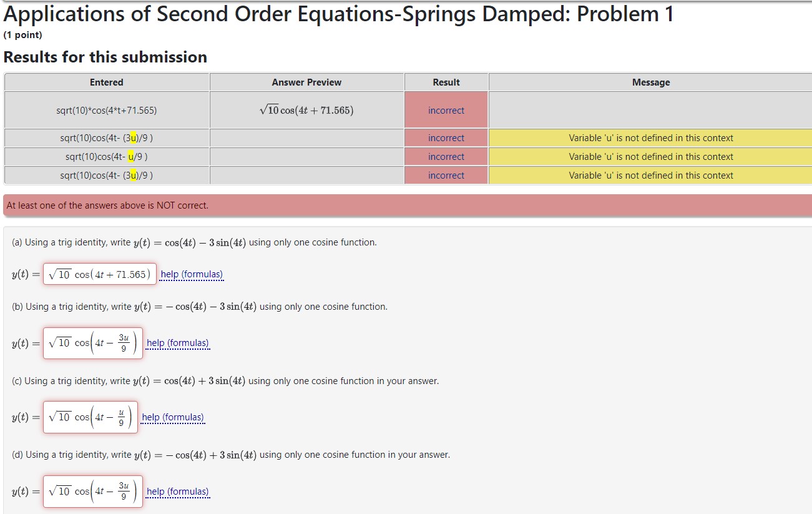Open the help (formulas) link for part (c)
The height and width of the screenshot is (514, 812).
[174, 417]
